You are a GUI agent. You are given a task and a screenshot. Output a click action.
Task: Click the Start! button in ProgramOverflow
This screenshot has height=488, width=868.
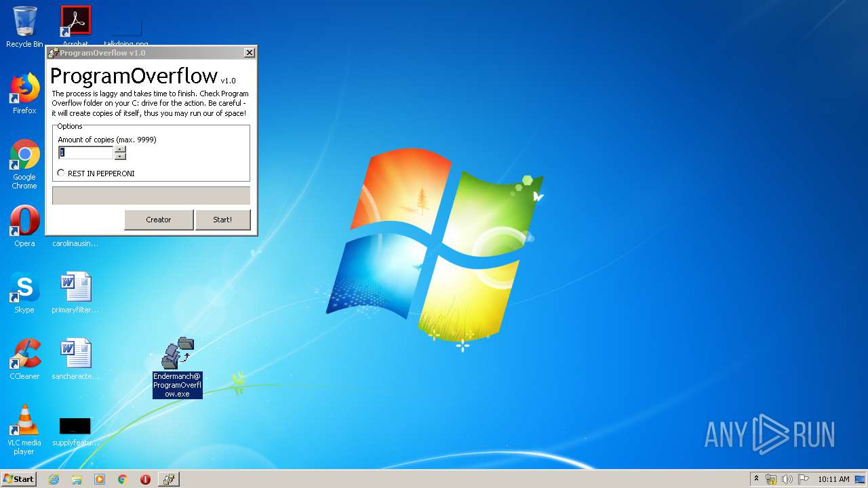point(222,220)
